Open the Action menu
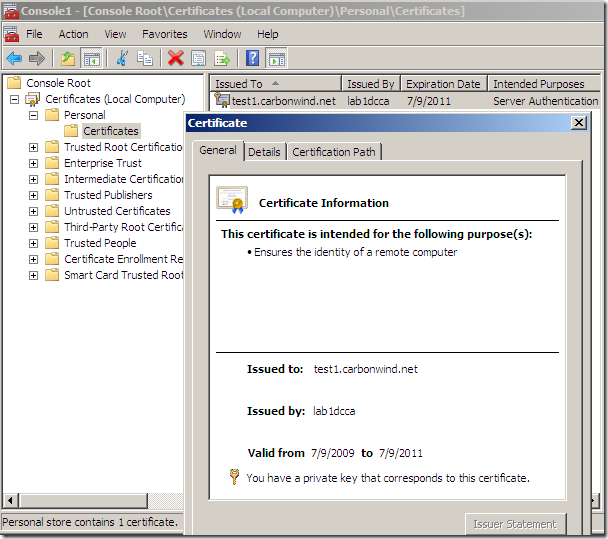608x539 pixels. tap(74, 34)
